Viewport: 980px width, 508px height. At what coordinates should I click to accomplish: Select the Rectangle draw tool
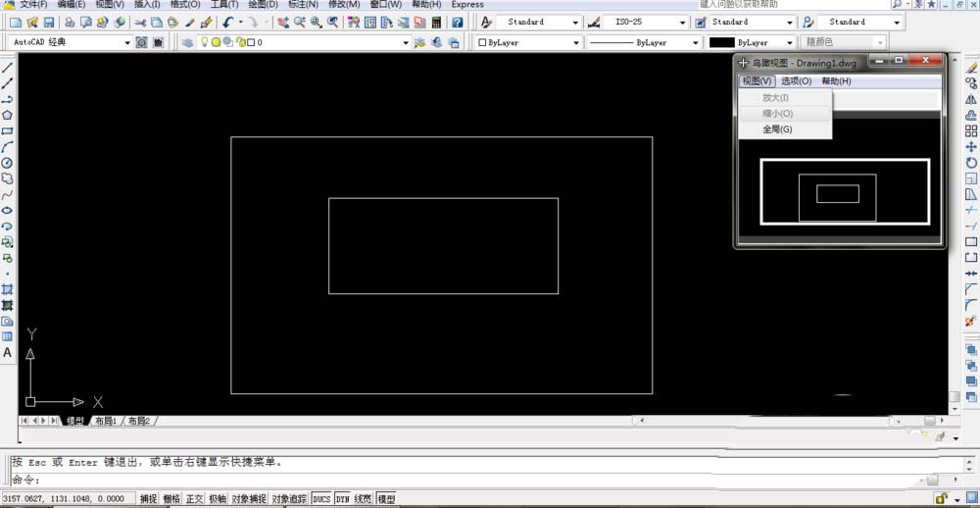click(8, 130)
